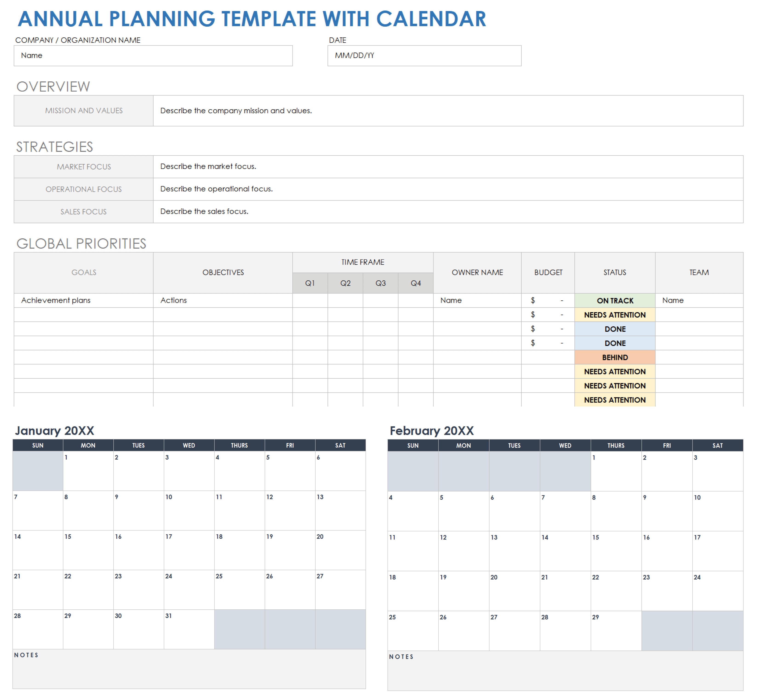Click the TIME FRAME header

363,262
